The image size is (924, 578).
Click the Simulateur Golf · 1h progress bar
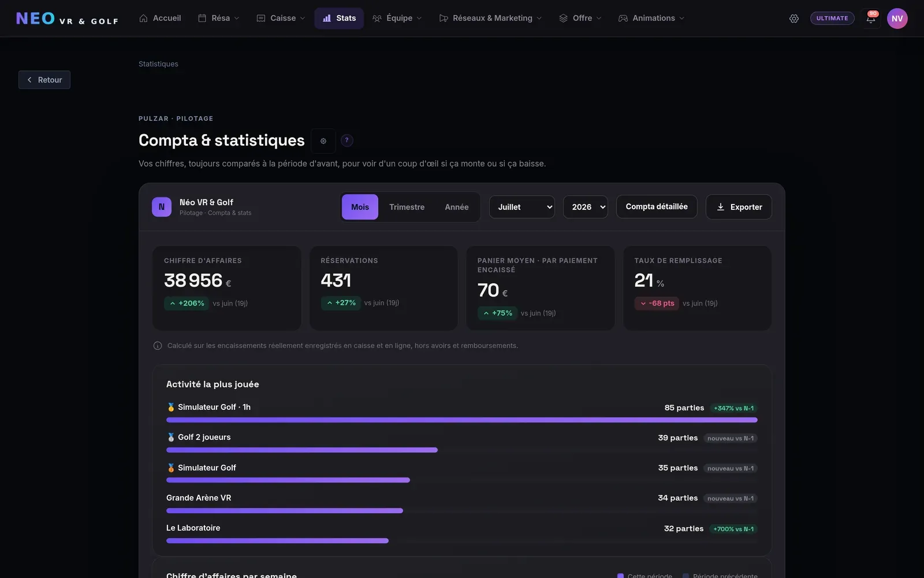coord(462,420)
